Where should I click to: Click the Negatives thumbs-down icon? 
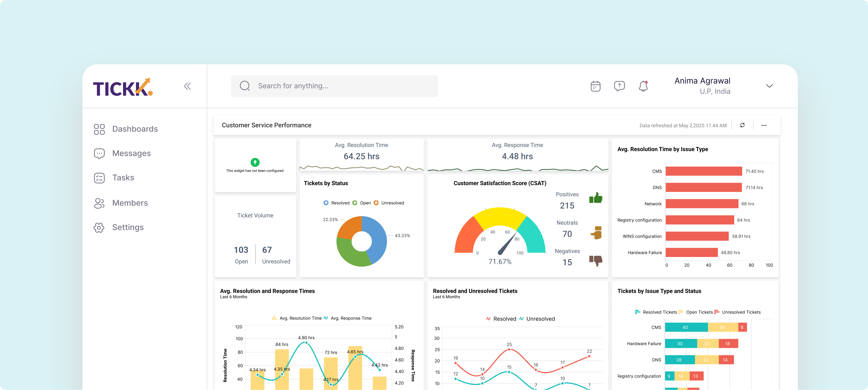point(596,261)
